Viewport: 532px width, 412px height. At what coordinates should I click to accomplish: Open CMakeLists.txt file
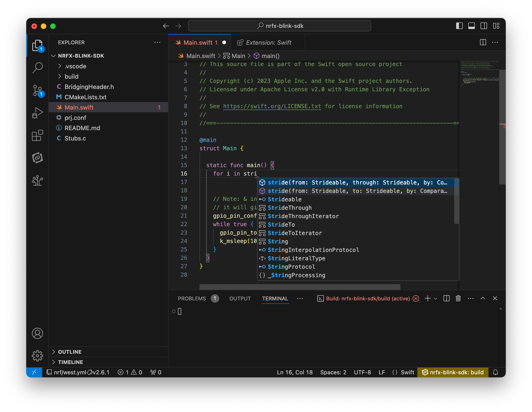click(108, 97)
